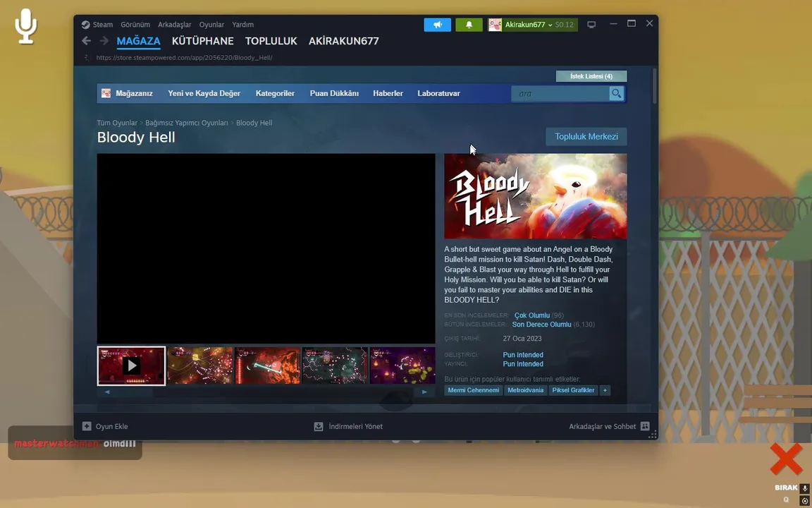Open Haberler link
The width and height of the screenshot is (812, 508).
(x=388, y=93)
